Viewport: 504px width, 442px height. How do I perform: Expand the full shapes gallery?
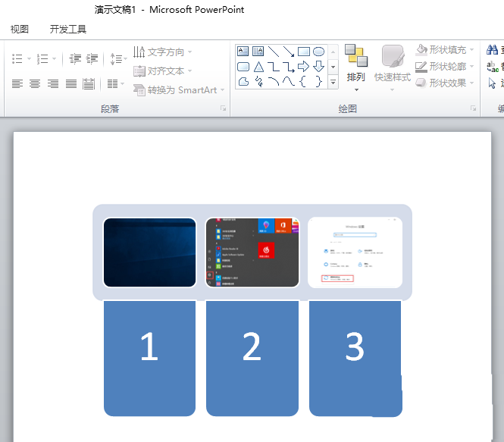pos(333,83)
